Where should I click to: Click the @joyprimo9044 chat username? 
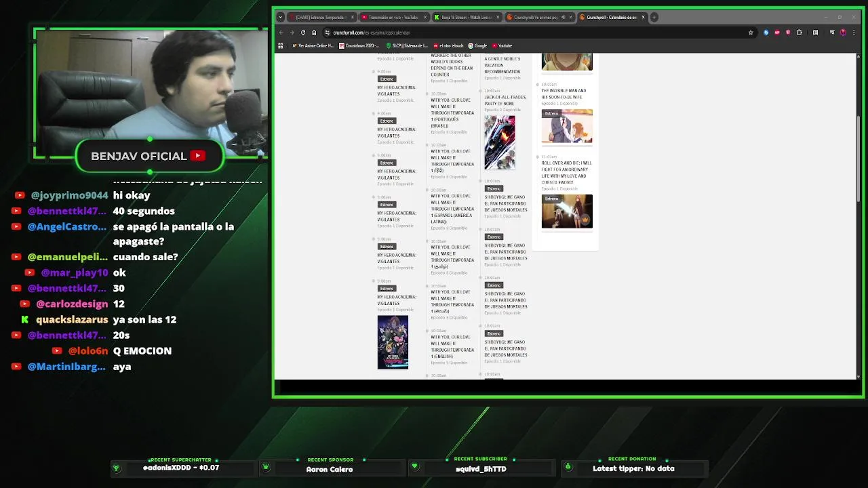coord(69,195)
